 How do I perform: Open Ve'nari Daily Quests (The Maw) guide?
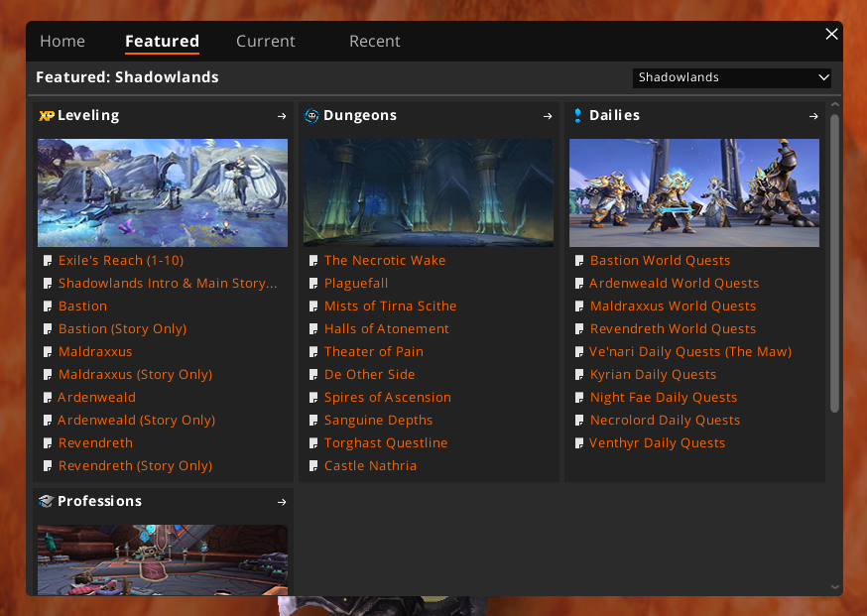(x=690, y=352)
